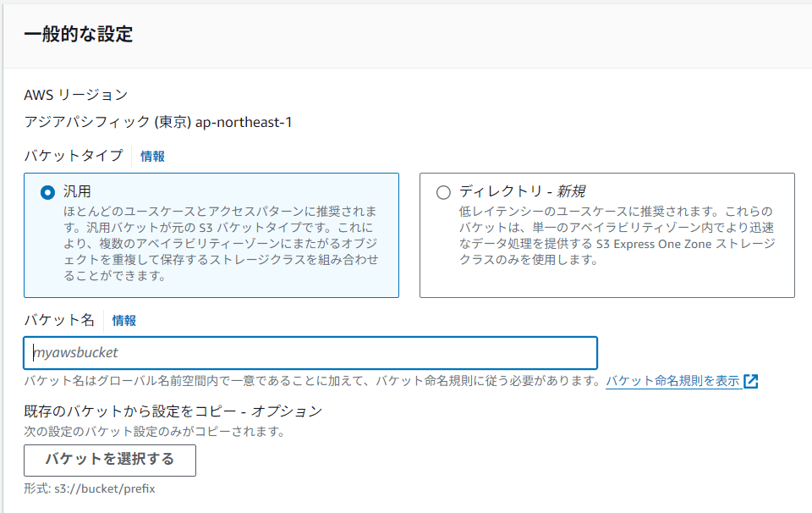Screen dimensions: 812x513
Task: Click the region text ap-northeast-1
Action: coord(244,122)
